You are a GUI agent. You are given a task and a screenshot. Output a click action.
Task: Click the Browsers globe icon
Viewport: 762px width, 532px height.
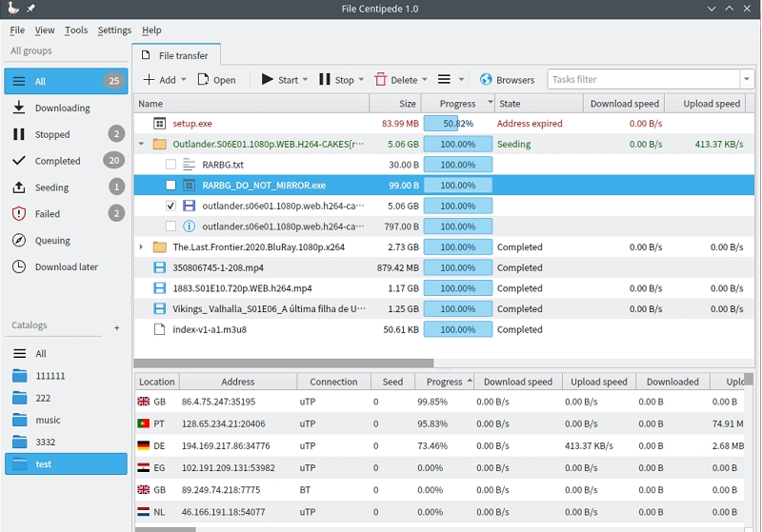pos(486,80)
